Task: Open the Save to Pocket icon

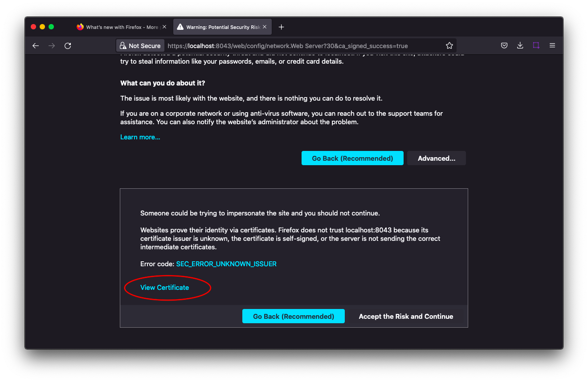Action: click(x=504, y=45)
